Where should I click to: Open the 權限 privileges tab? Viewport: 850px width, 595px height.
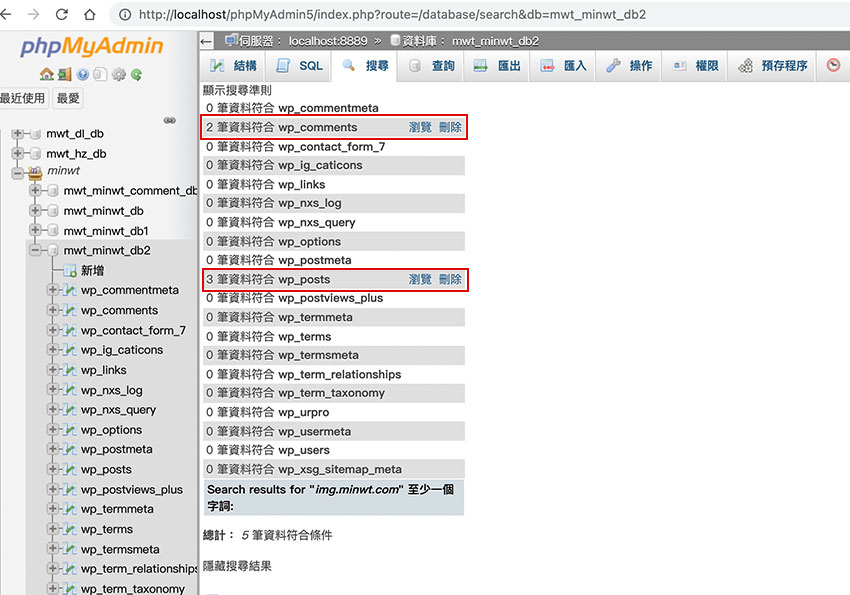coord(696,66)
